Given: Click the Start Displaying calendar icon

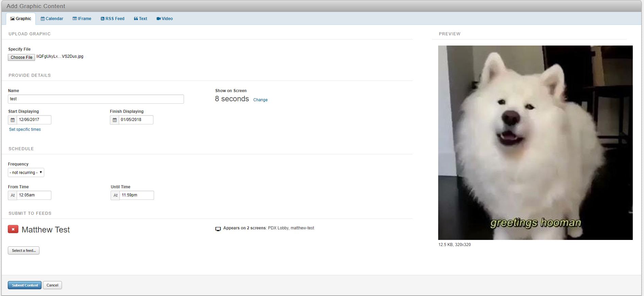Looking at the screenshot, I should point(13,120).
